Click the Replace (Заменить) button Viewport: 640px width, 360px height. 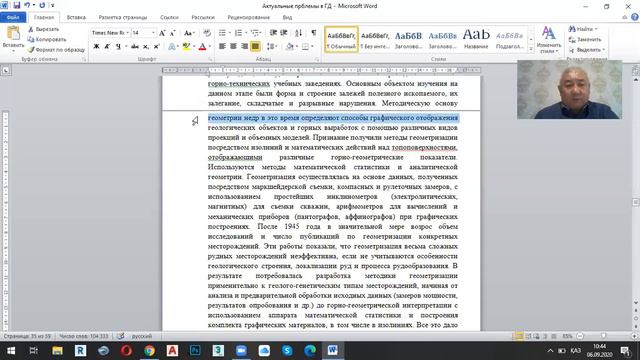click(585, 40)
